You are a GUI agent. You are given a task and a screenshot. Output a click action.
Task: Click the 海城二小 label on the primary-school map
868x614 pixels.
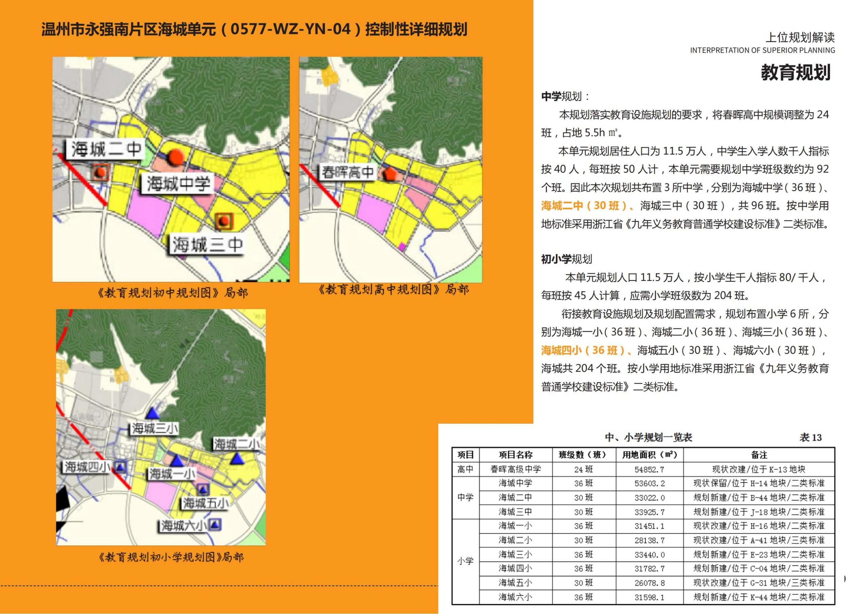pyautogui.click(x=236, y=444)
